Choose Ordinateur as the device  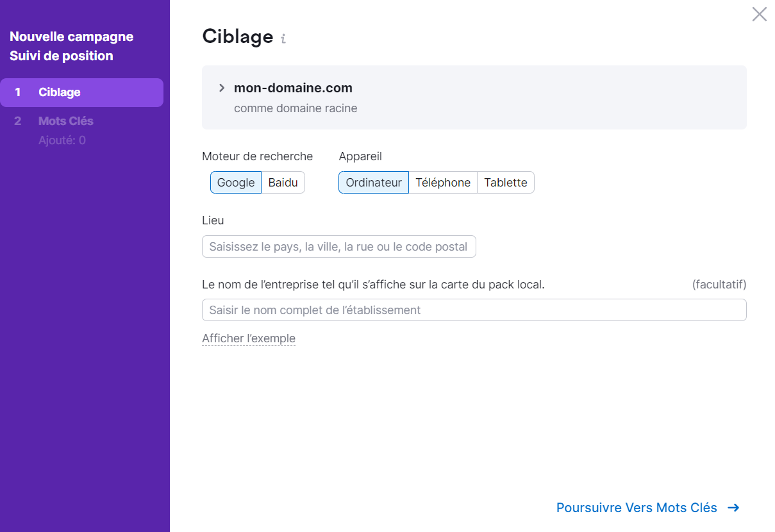(x=374, y=183)
